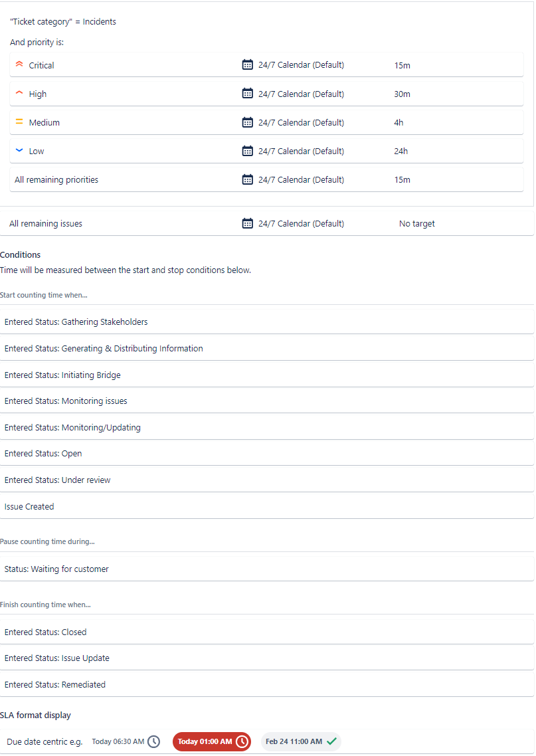The image size is (536, 756).
Task: Click the High priority chevron icon
Action: click(x=19, y=93)
